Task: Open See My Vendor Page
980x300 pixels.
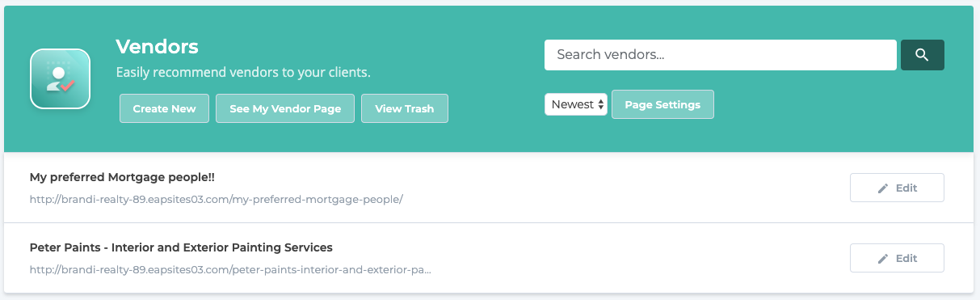Action: [285, 108]
